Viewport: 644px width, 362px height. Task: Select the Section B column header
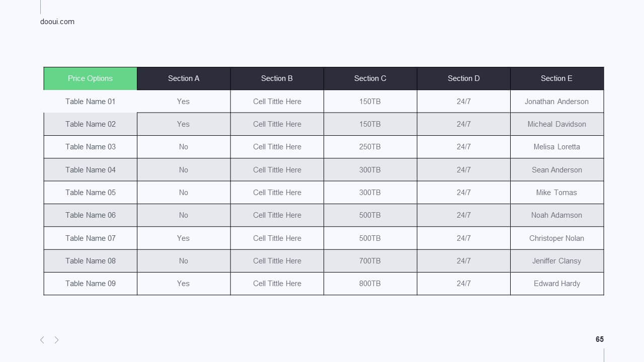click(277, 78)
